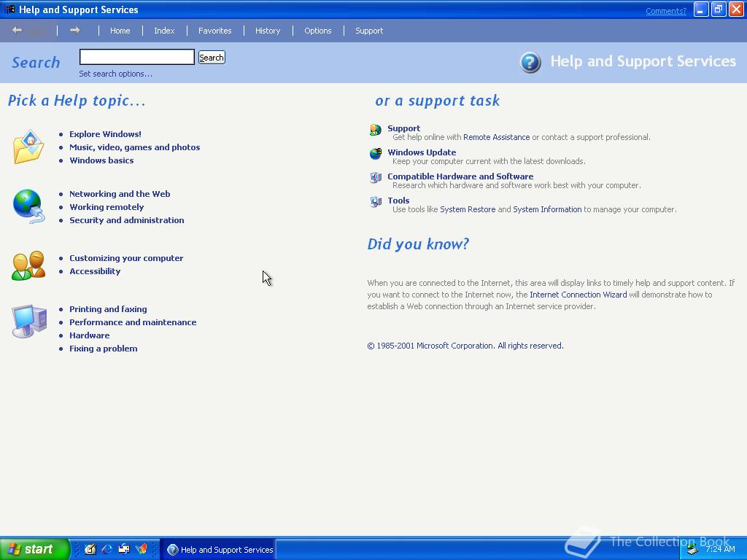
Task: Open Printing and faxing topic
Action: (x=108, y=309)
